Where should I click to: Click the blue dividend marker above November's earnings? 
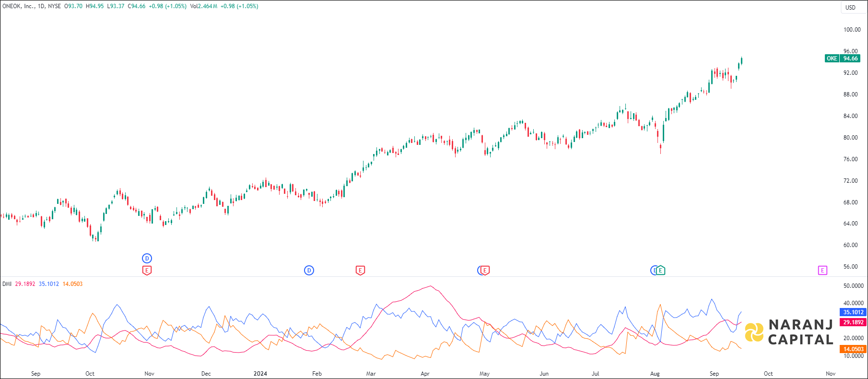click(x=147, y=259)
